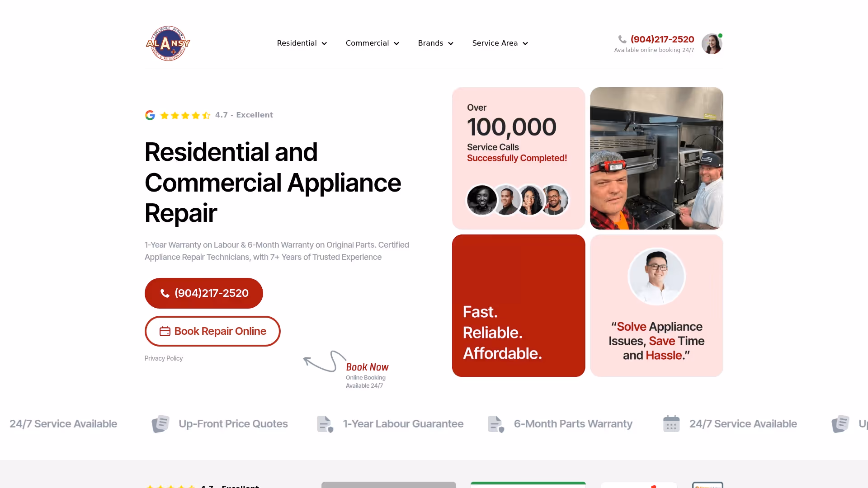
Task: Open the Brands dropdown arrow
Action: tap(451, 43)
